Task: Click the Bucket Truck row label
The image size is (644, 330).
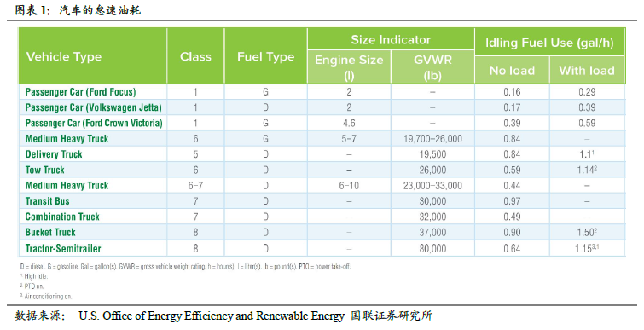Action: [50, 232]
